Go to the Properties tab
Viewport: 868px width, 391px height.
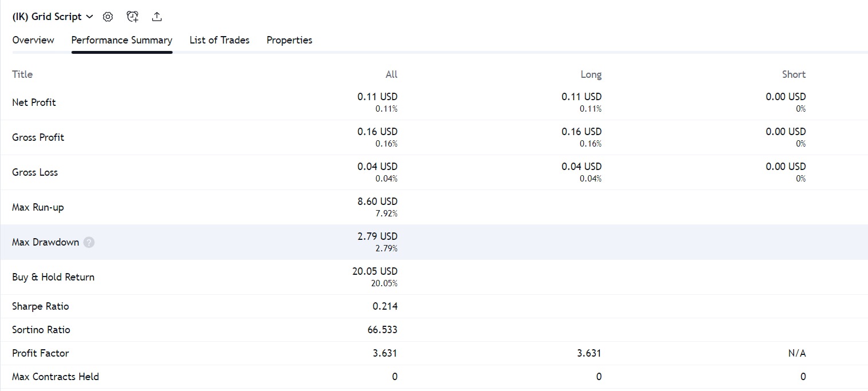coord(289,40)
